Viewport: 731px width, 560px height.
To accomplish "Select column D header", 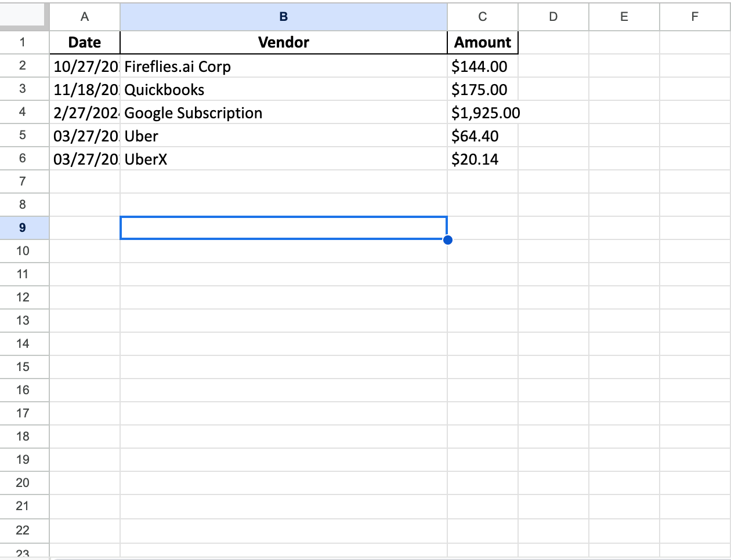I will click(x=553, y=17).
